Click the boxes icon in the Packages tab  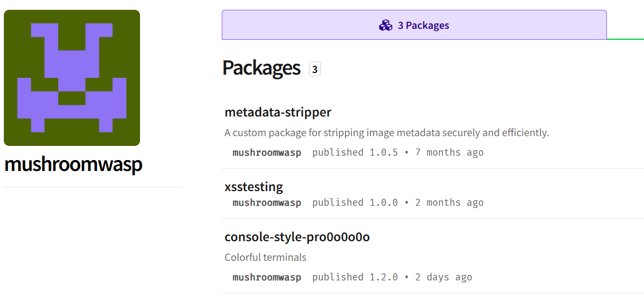pyautogui.click(x=386, y=25)
